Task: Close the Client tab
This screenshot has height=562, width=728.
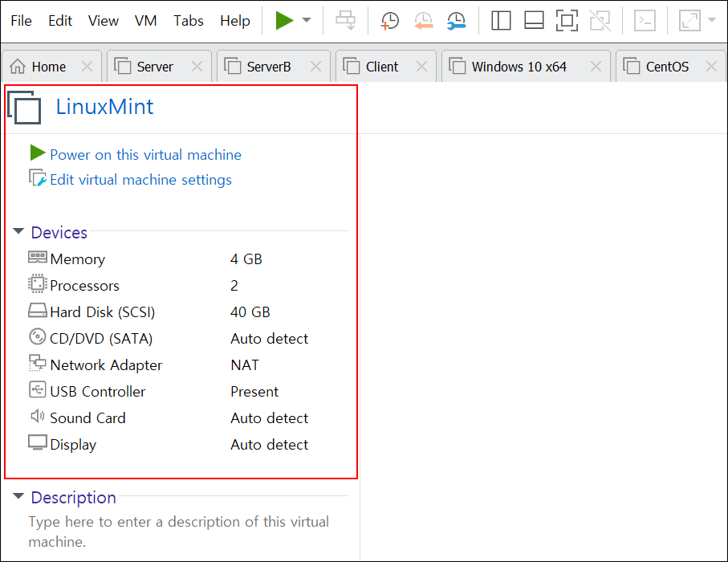Action: 421,67
